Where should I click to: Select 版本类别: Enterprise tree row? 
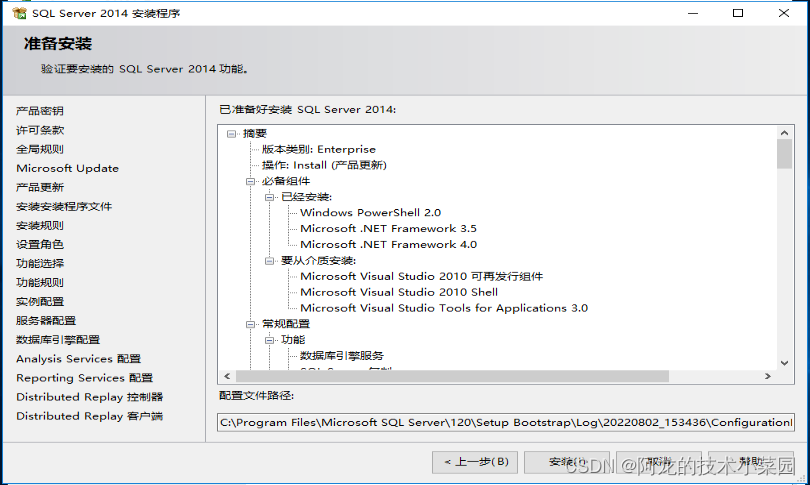pos(319,150)
